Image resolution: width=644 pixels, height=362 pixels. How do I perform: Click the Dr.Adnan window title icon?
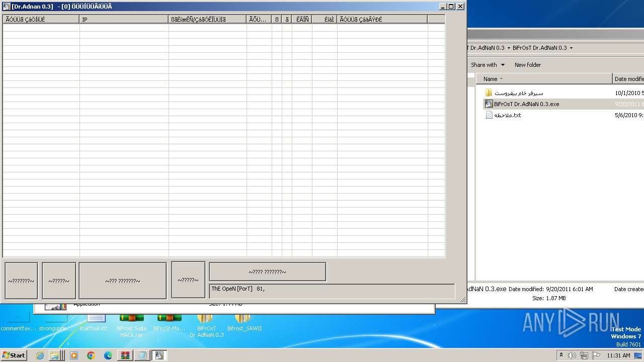click(7, 7)
